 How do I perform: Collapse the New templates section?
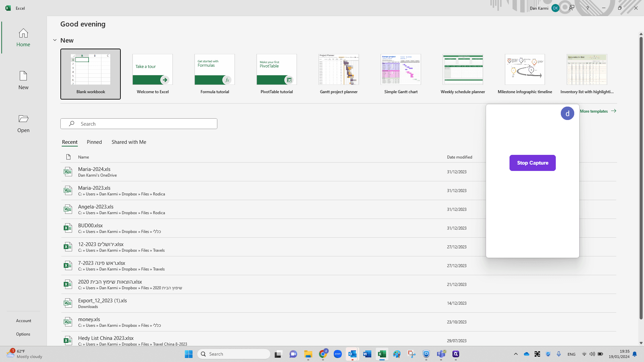55,40
